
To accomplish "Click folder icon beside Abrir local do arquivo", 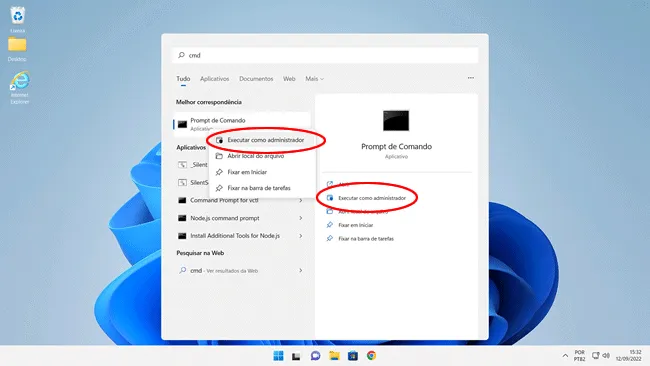I will (219, 156).
